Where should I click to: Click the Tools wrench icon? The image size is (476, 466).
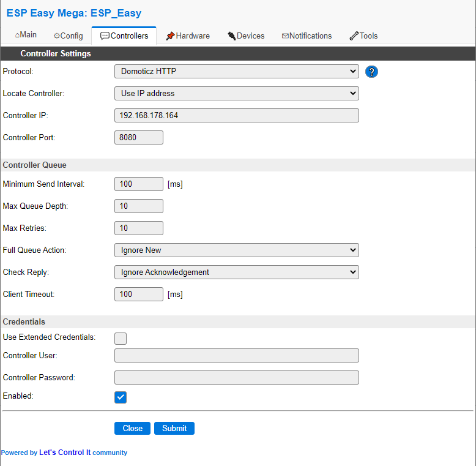click(354, 36)
